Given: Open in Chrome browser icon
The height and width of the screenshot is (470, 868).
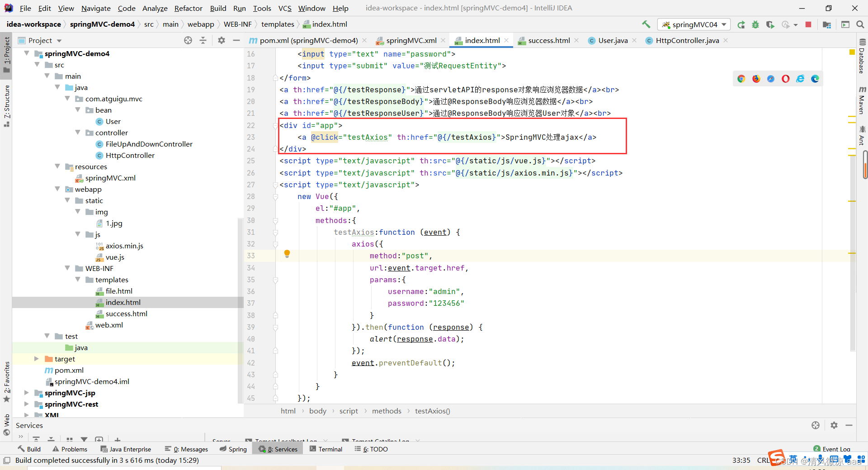Looking at the screenshot, I should pos(741,79).
